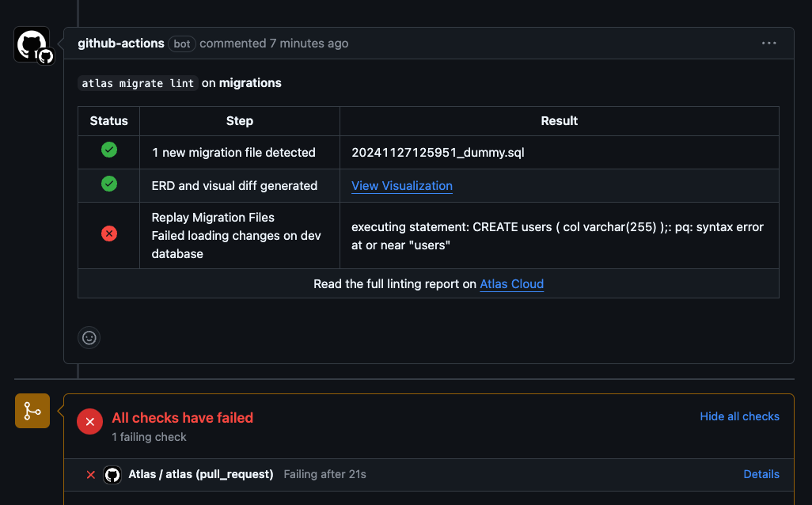Select the atlas migrate lint code label

(x=137, y=82)
